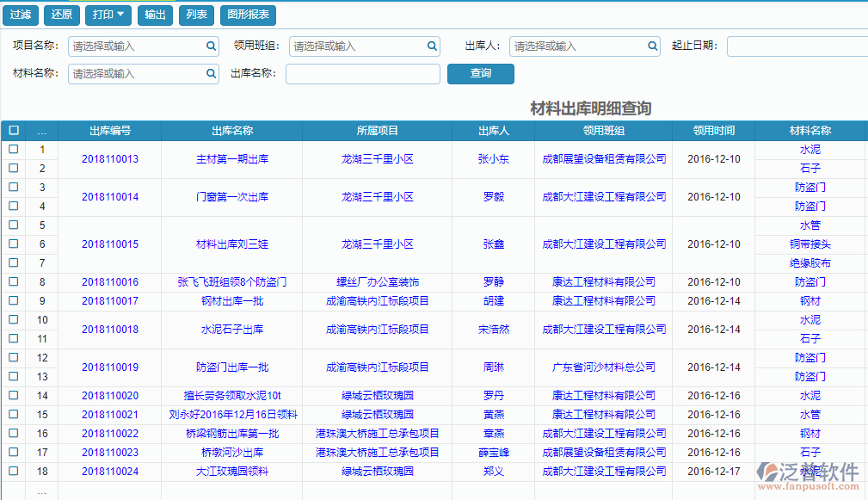Click the search magnifier in 项目名称 field

211,46
